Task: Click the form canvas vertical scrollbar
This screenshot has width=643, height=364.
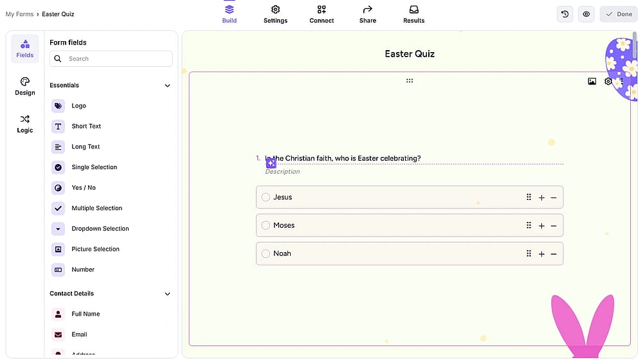Action: click(635, 46)
